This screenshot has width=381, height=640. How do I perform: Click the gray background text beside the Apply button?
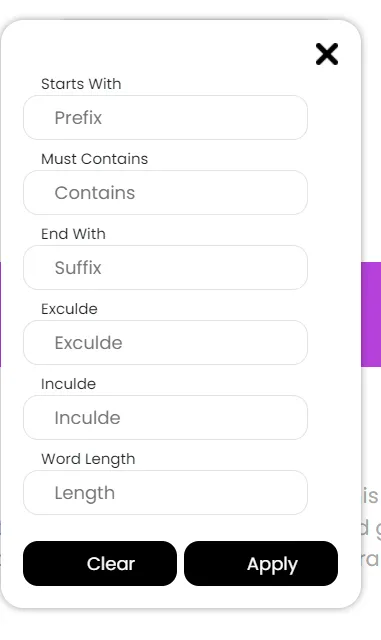click(372, 559)
